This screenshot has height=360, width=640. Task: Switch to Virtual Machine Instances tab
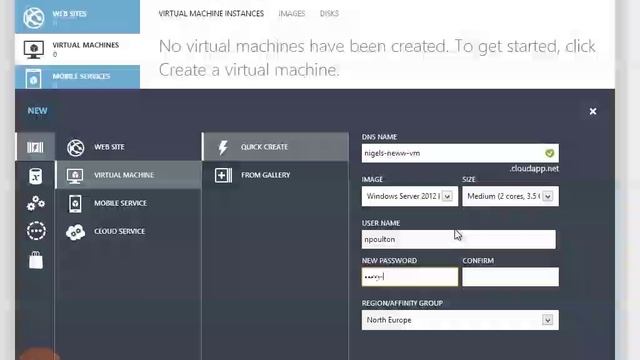tap(211, 13)
